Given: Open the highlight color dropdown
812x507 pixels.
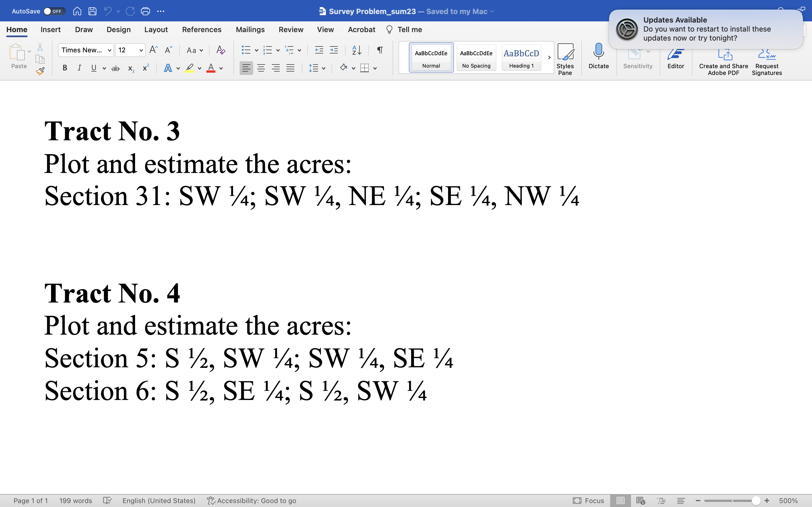Looking at the screenshot, I should coord(199,68).
